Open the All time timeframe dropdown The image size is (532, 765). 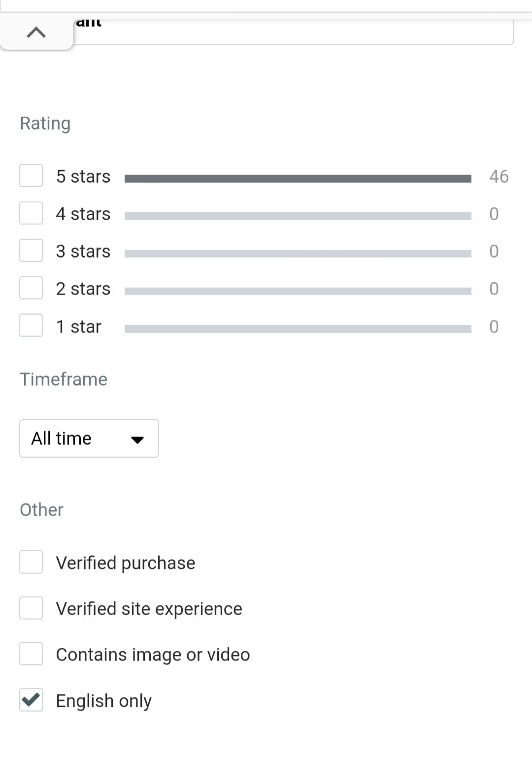[x=89, y=438]
